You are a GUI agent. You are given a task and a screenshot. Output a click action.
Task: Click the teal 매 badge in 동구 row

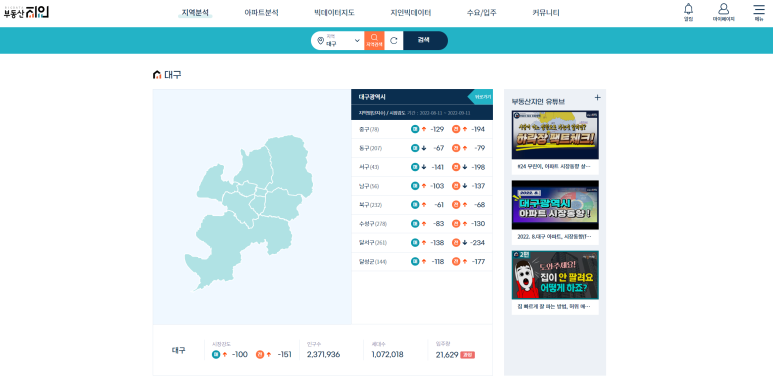pyautogui.click(x=415, y=148)
